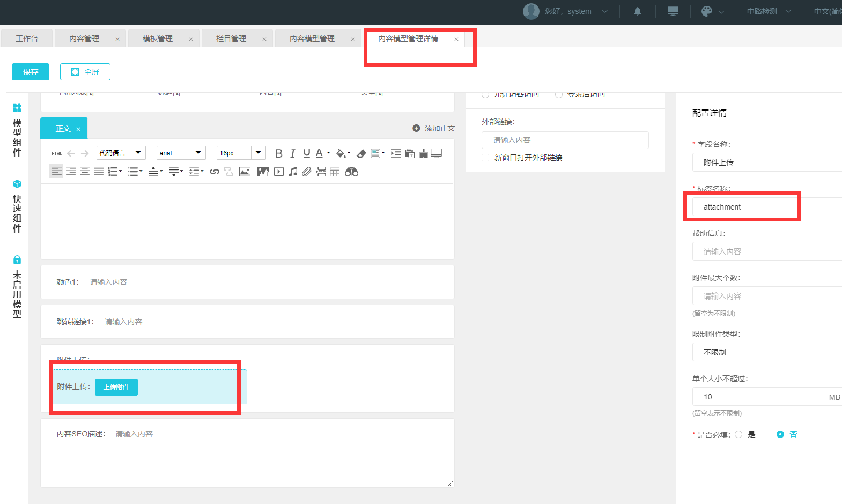
Task: Center-align text in the editor
Action: [85, 172]
